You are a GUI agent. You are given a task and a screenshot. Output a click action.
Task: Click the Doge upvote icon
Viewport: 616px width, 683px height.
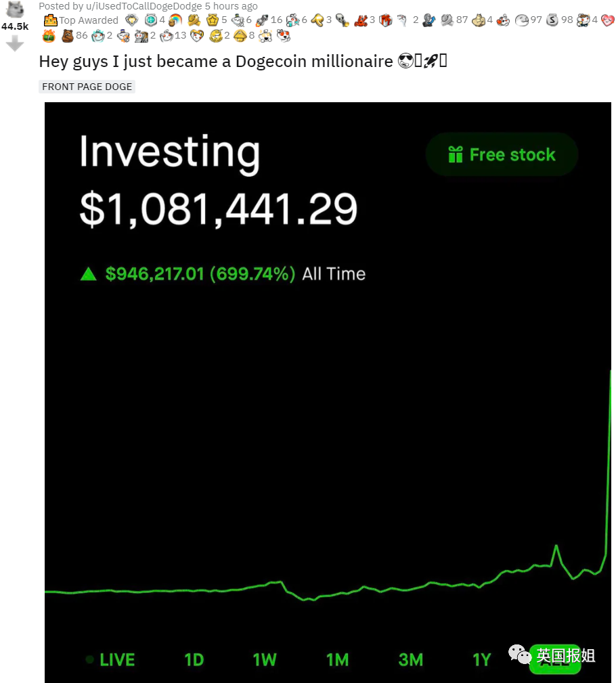coord(16,9)
